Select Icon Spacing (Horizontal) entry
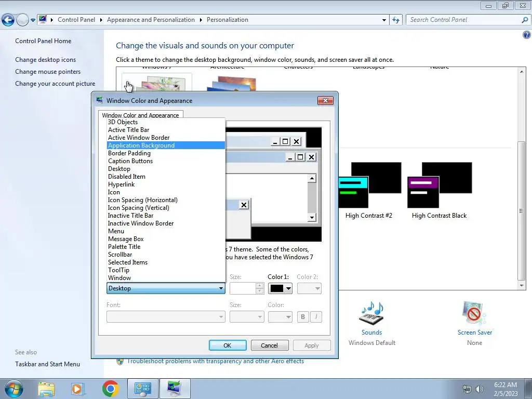The width and height of the screenshot is (532, 399). (x=166, y=200)
